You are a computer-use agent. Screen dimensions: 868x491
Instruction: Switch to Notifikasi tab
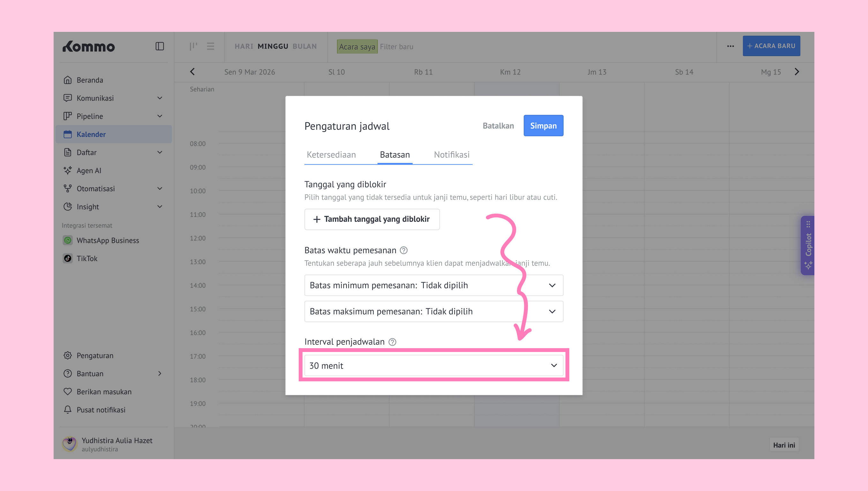[x=452, y=155]
